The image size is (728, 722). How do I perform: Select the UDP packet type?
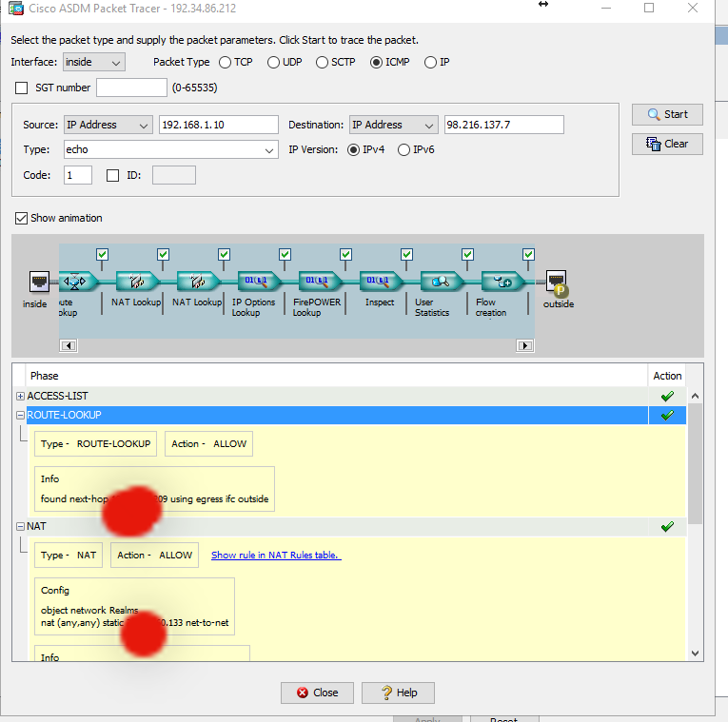tap(273, 62)
